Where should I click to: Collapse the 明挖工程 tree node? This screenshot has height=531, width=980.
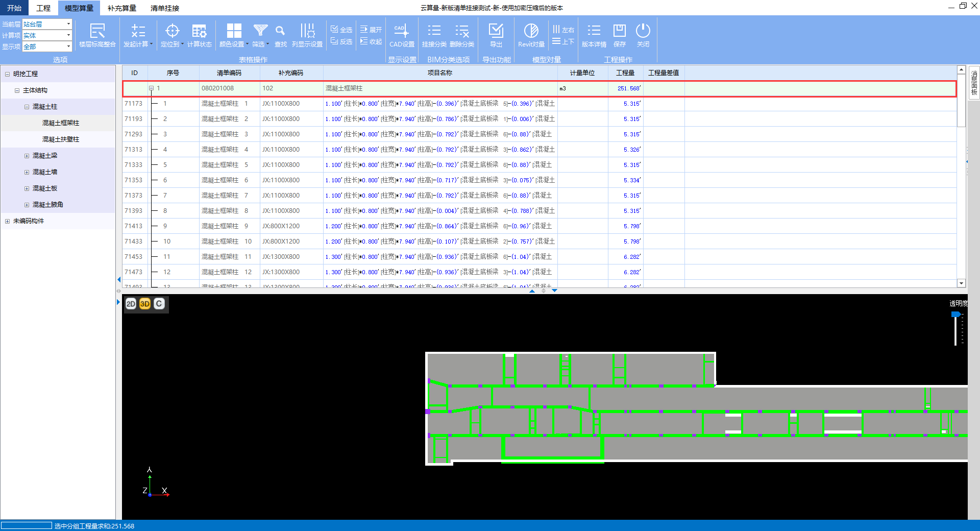pos(7,74)
